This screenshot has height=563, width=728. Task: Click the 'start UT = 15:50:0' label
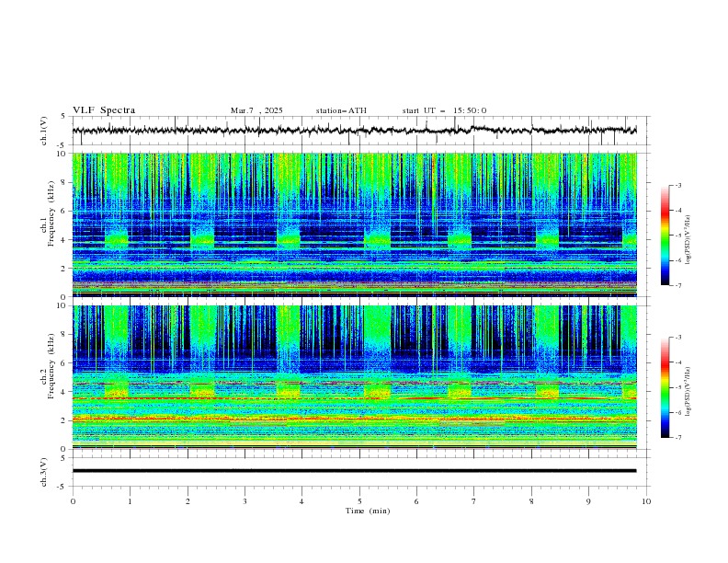point(444,110)
